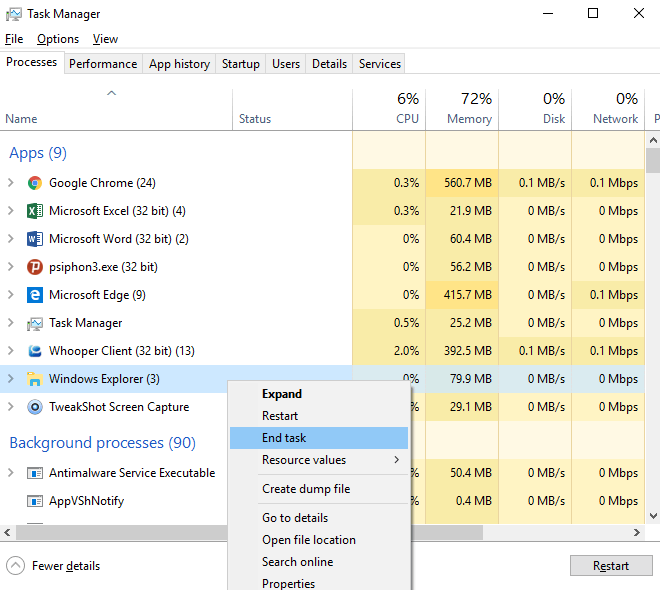Click the vertical scrollbar down arrow
This screenshot has width=660, height=590.
653,516
